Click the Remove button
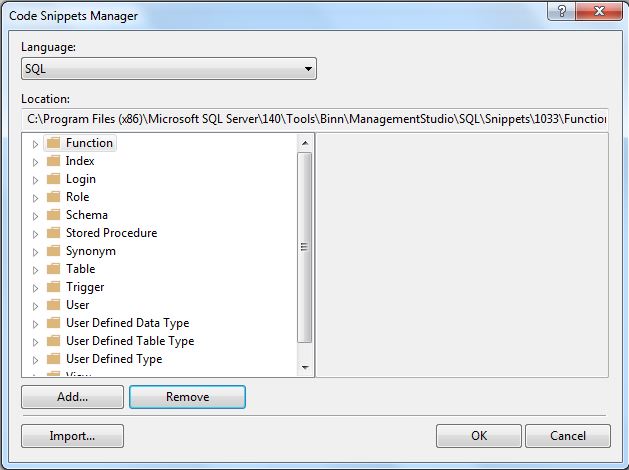The height and width of the screenshot is (470, 629). click(x=188, y=397)
